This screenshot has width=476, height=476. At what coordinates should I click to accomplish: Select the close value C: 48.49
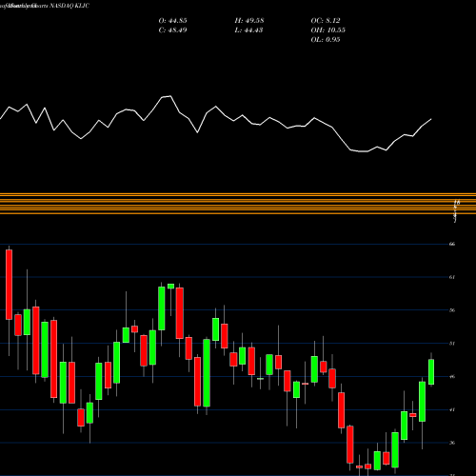pyautogui.click(x=172, y=30)
